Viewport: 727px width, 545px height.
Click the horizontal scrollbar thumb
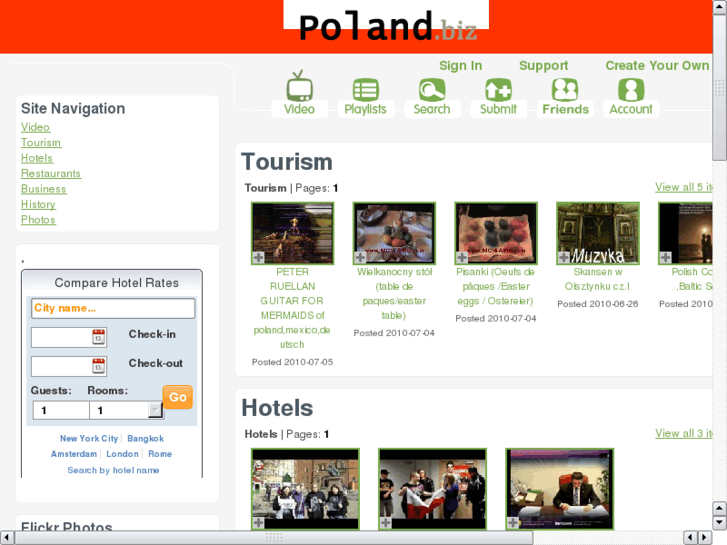tap(274, 537)
